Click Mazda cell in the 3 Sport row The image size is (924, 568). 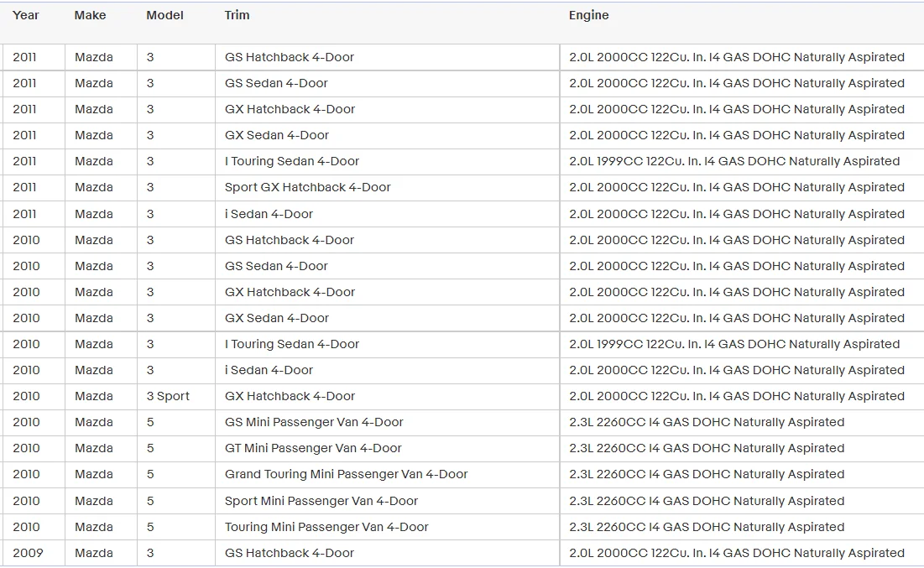point(101,396)
